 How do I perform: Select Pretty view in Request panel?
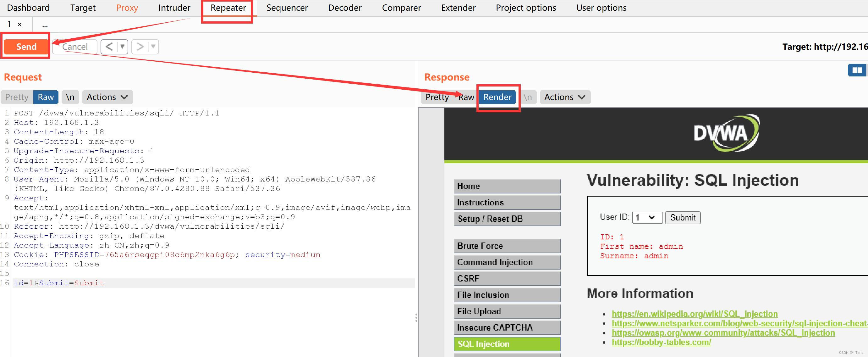(17, 97)
